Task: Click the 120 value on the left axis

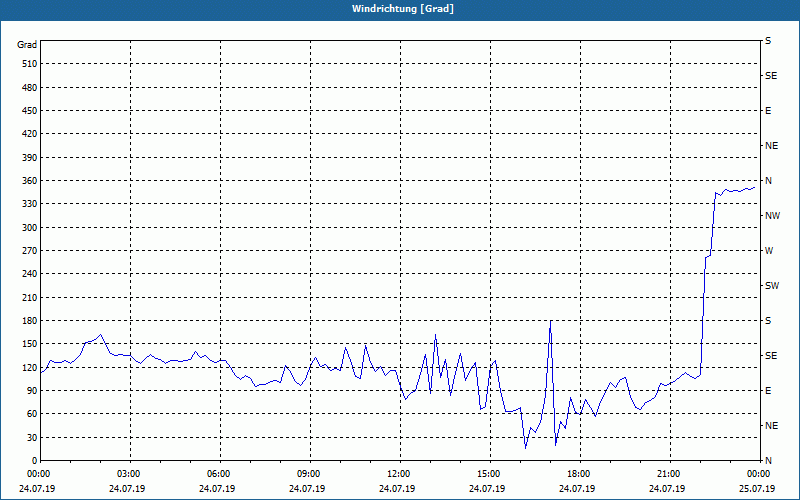Action: pyautogui.click(x=30, y=367)
